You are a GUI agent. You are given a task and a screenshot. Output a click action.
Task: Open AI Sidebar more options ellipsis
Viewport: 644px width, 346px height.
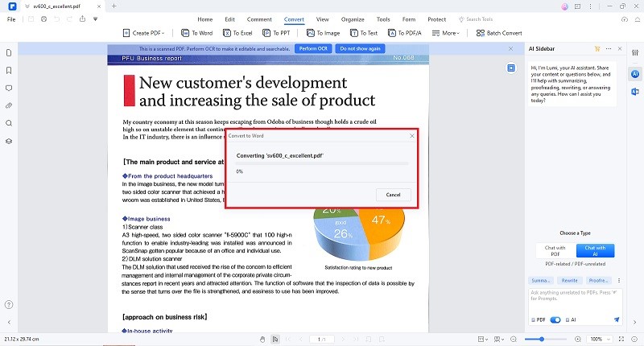pyautogui.click(x=609, y=49)
